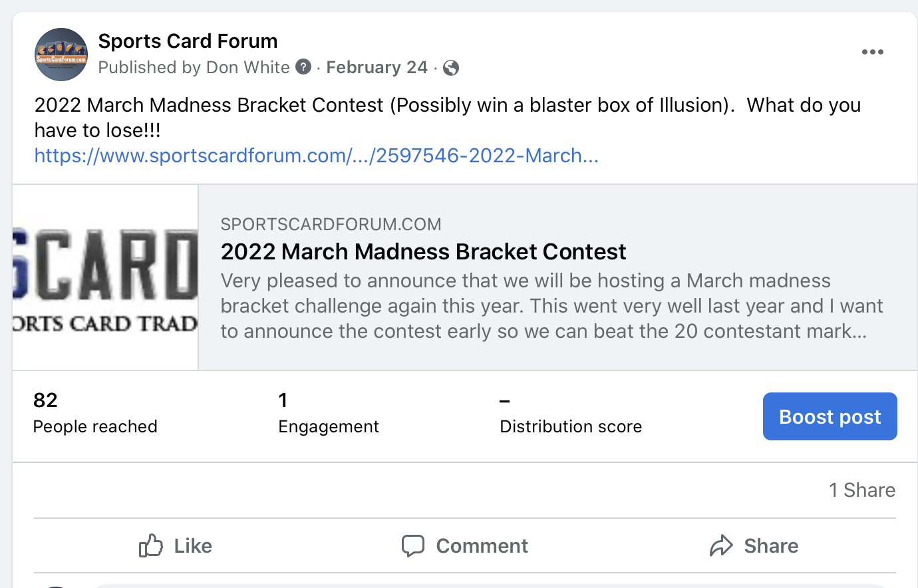Open the sportscardforum.com URL link
The image size is (918, 588).
tap(317, 156)
